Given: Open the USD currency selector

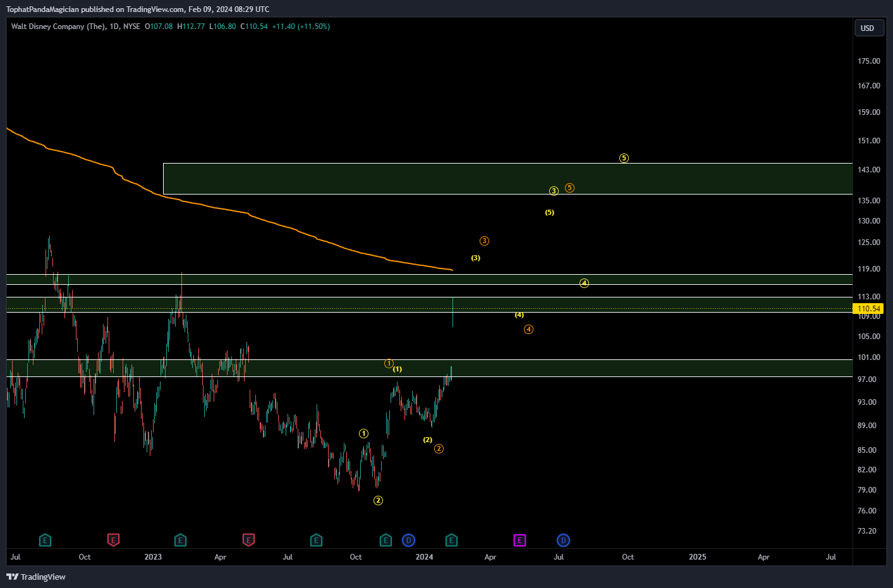Looking at the screenshot, I should point(869,28).
